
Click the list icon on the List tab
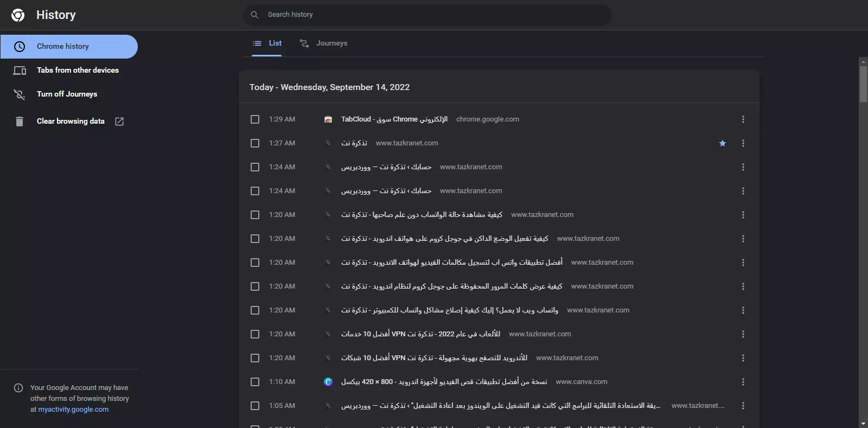(x=257, y=43)
